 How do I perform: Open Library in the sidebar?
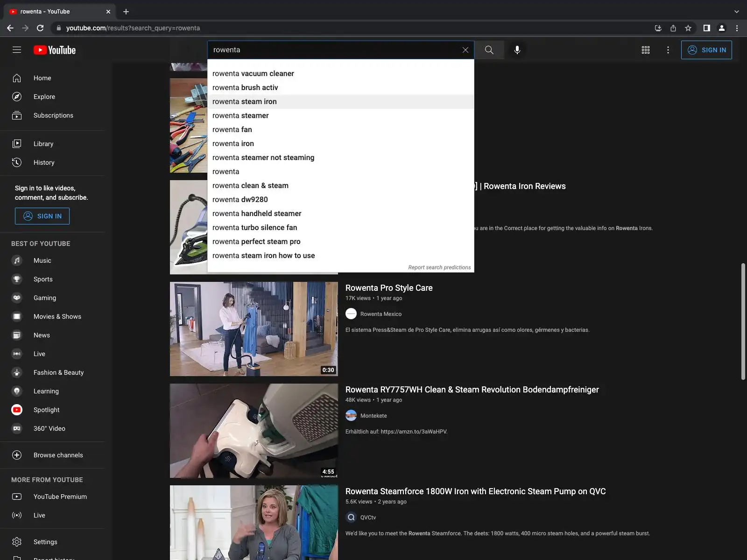click(52, 144)
